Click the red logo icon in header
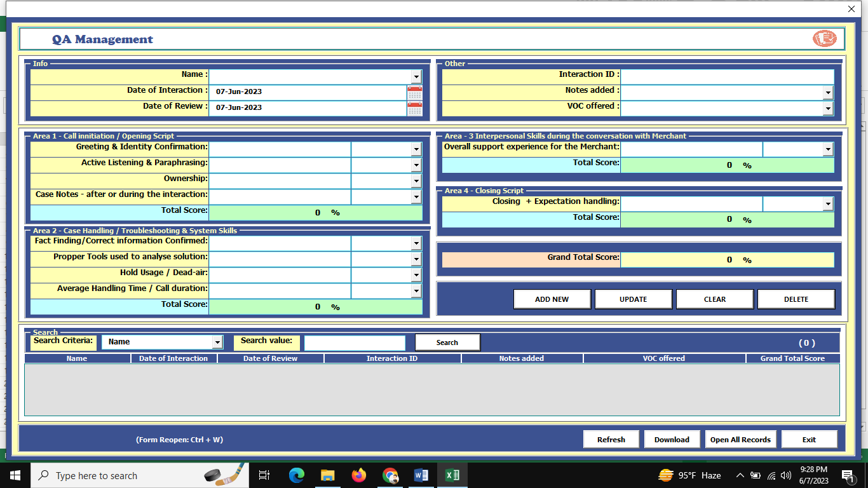Screen dimensions: 868x488 pos(825,39)
